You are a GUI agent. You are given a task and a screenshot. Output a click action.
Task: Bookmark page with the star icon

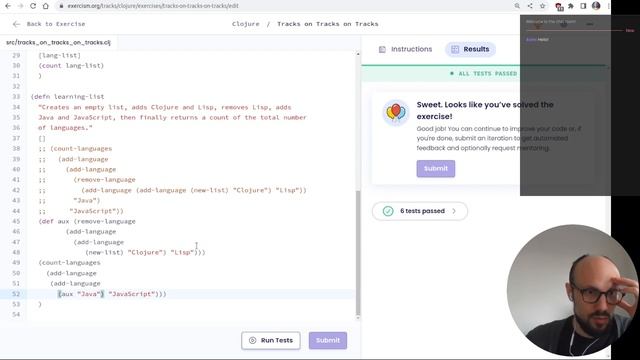[542, 6]
